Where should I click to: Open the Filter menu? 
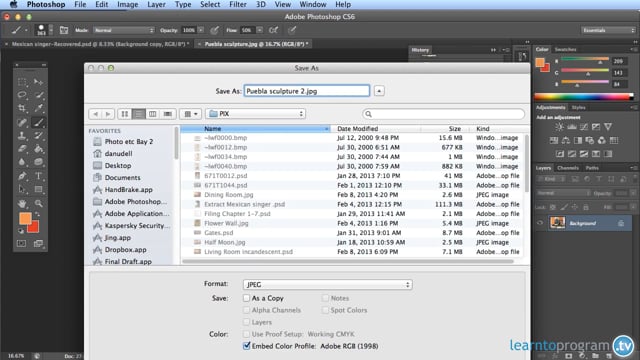point(238,4)
